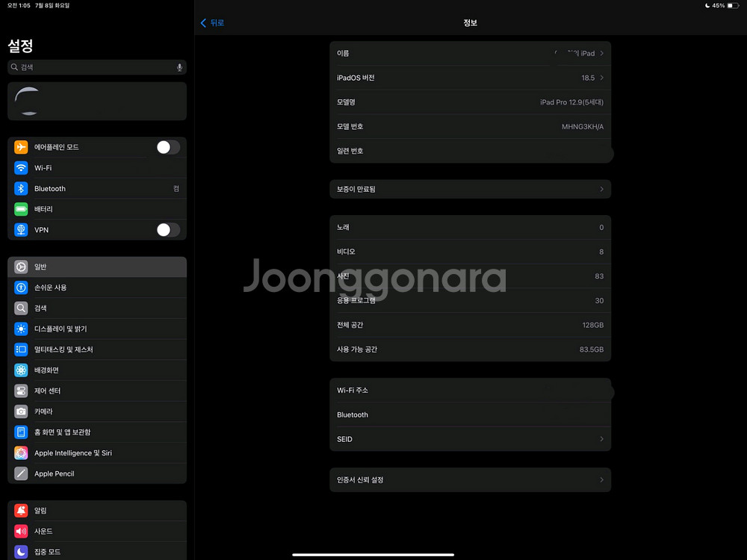Open 제어 센터 switches icon
This screenshot has width=747, height=560.
tap(21, 391)
